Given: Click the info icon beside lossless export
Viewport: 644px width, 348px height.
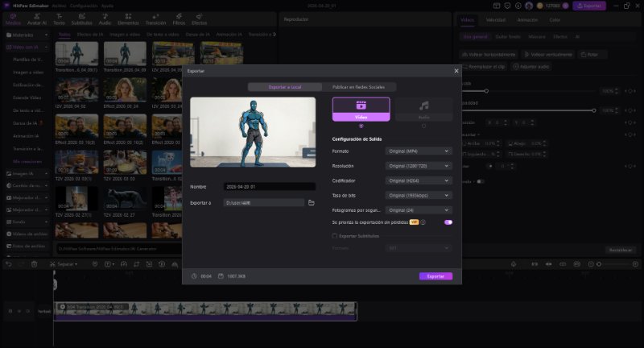Looking at the screenshot, I should tap(423, 222).
